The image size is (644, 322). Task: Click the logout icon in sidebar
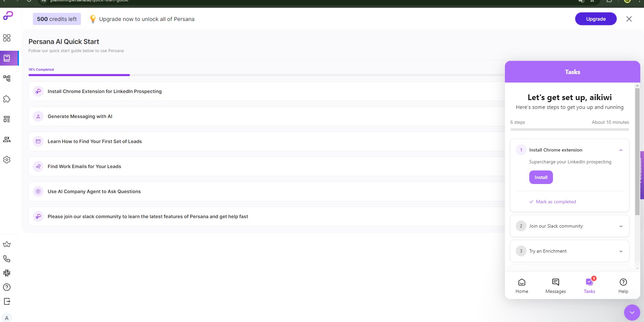tap(7, 301)
